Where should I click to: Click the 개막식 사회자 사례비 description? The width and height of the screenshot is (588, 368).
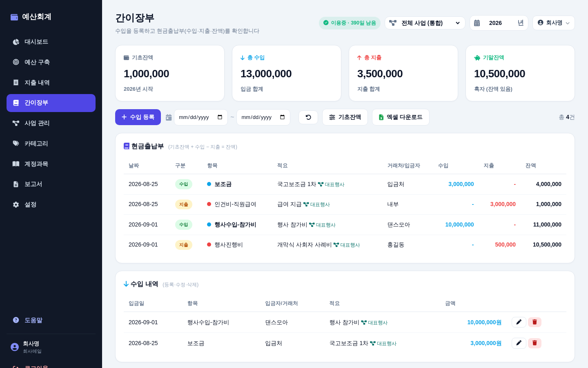click(304, 245)
